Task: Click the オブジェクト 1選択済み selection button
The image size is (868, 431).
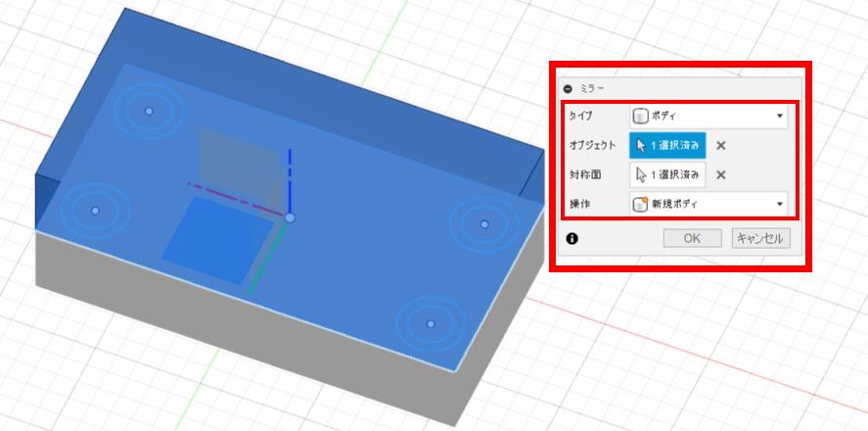Action: (667, 146)
